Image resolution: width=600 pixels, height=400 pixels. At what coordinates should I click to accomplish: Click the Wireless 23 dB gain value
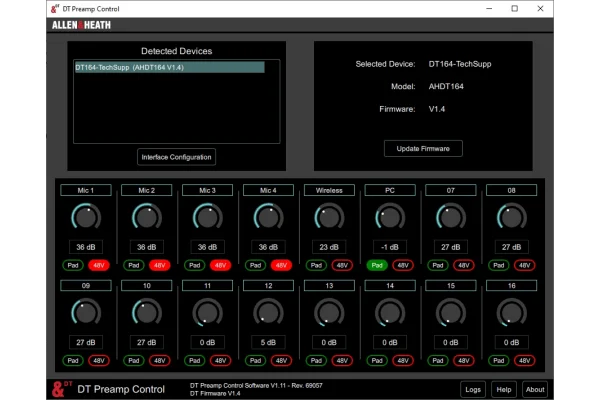click(329, 247)
